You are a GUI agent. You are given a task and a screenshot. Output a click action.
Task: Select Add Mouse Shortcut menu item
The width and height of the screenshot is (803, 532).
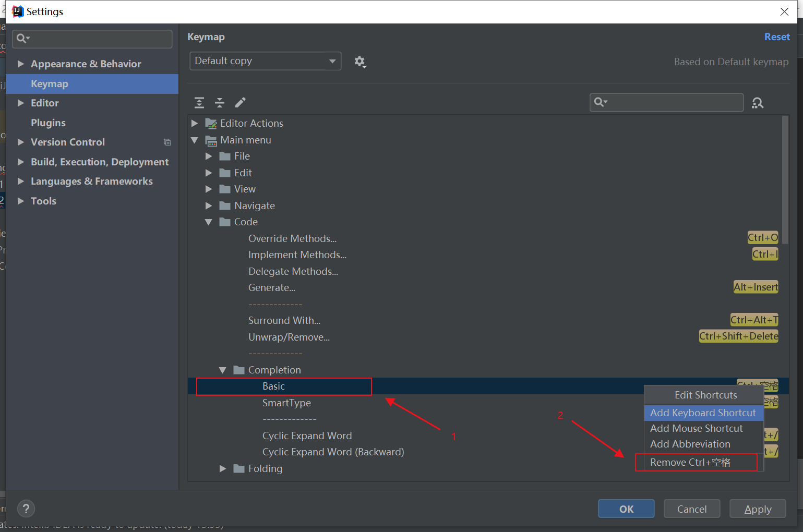click(x=703, y=428)
